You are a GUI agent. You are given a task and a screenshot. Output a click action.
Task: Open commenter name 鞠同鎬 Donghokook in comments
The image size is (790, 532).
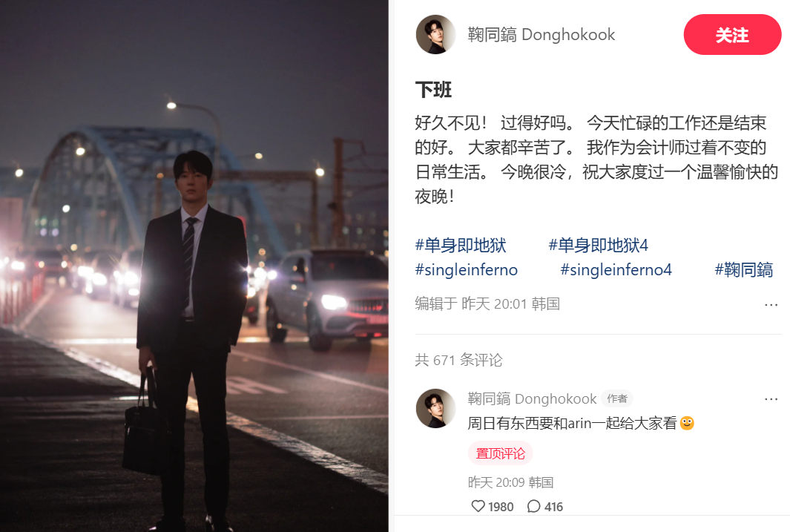[x=532, y=399]
